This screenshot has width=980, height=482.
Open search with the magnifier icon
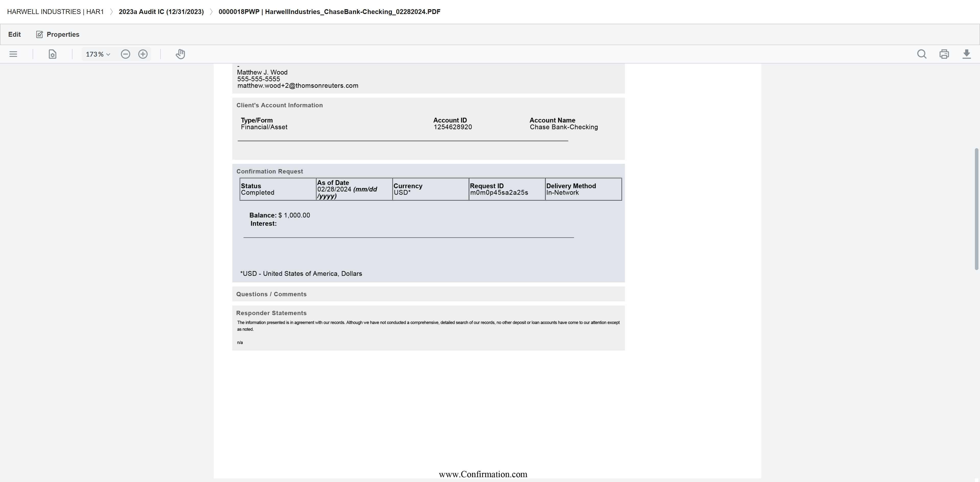coord(921,54)
